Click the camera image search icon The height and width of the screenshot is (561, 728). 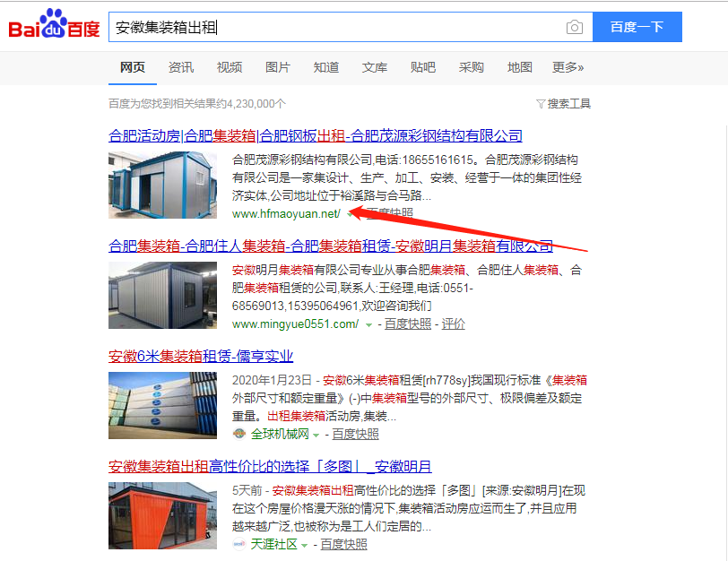click(575, 27)
